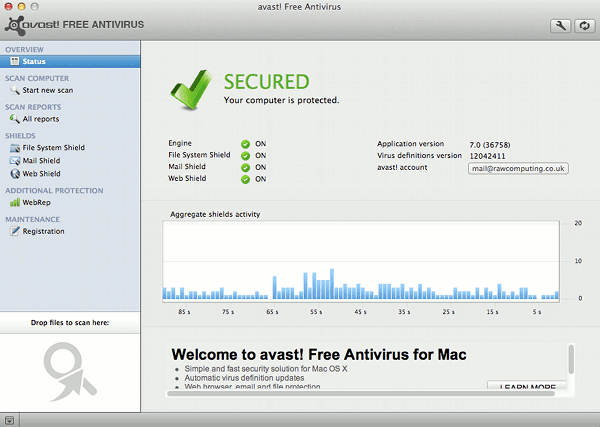Toggle the bottom-left panel collapse icon
Image resolution: width=600 pixels, height=427 pixels.
10,420
